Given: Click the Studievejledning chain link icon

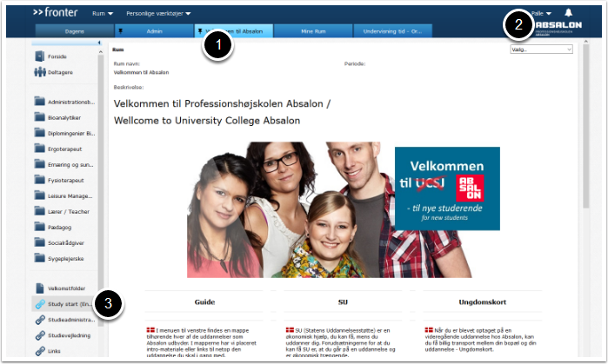Looking at the screenshot, I should (40, 335).
